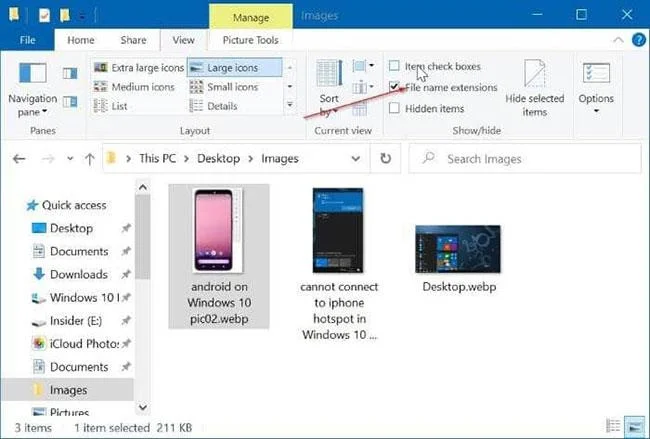The width and height of the screenshot is (650, 439).
Task: Collapse the ribbon with the chevron
Action: coord(618,40)
